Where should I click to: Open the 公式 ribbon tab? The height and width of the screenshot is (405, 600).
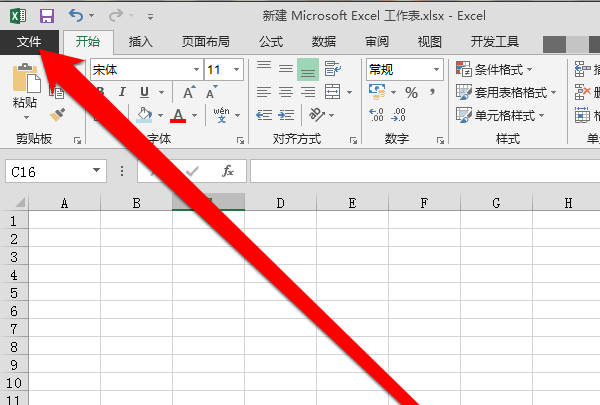coord(271,42)
